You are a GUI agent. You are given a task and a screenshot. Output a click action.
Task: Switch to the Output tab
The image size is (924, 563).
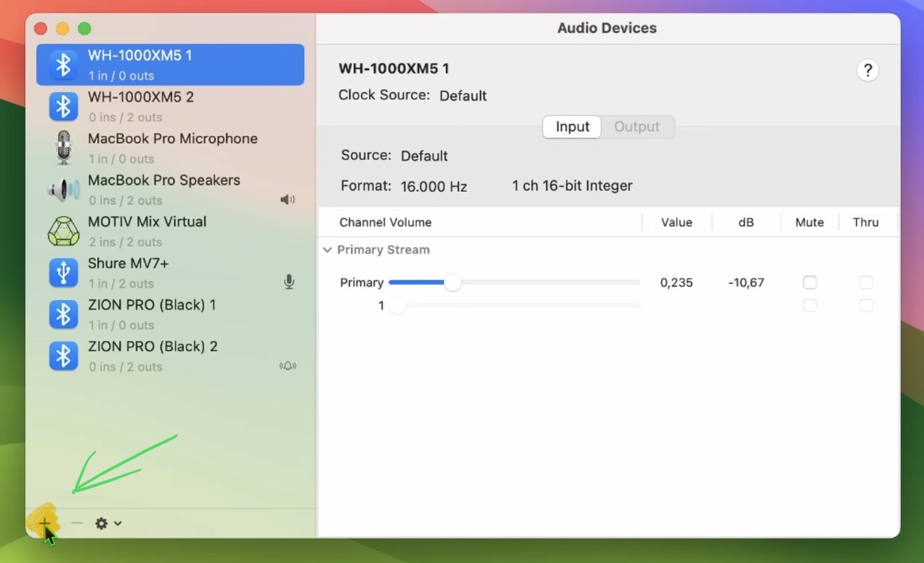tap(637, 127)
